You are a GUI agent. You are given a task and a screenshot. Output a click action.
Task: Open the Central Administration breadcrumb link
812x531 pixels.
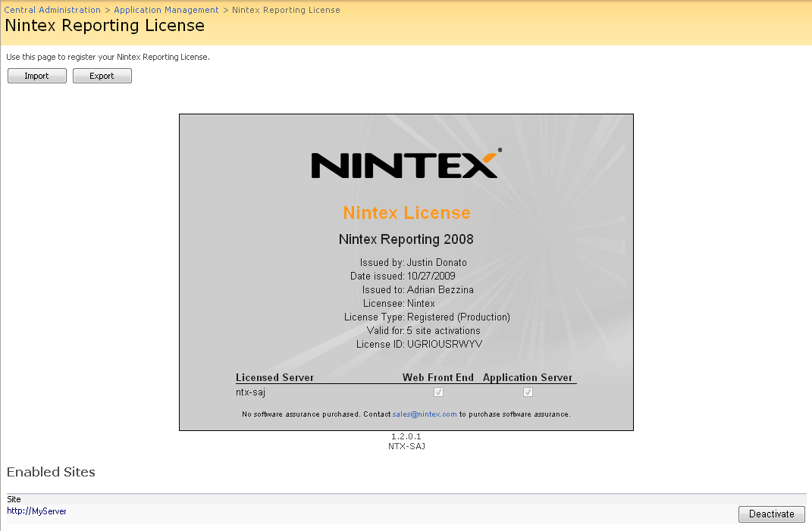(52, 10)
